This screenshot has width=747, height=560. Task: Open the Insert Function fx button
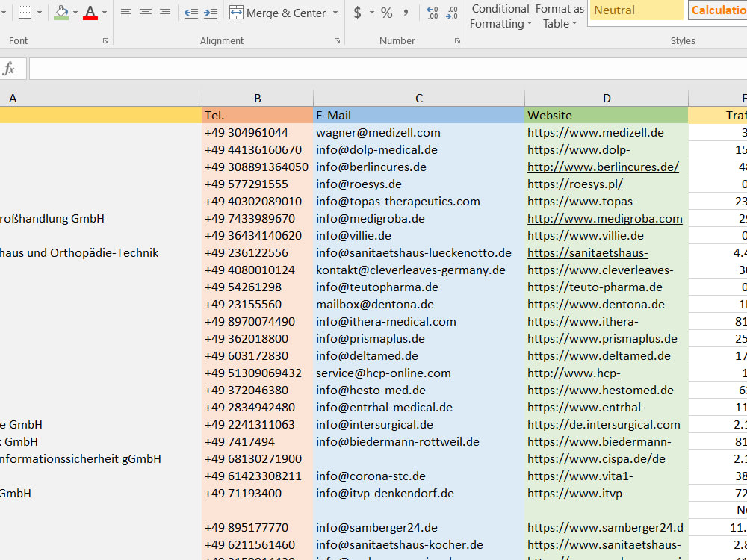pos(9,67)
